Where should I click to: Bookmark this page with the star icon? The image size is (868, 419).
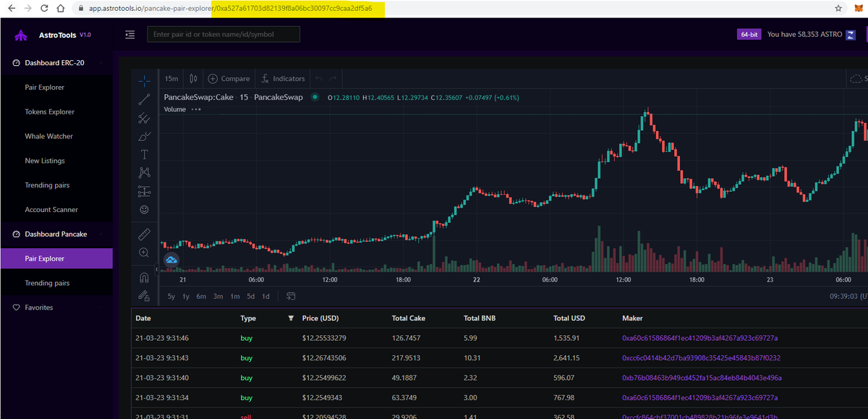pyautogui.click(x=838, y=8)
